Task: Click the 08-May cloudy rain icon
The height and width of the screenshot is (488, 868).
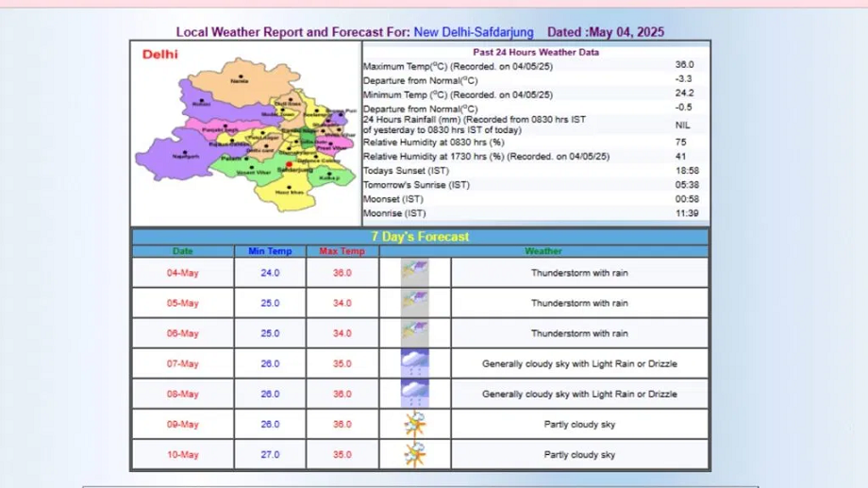Action: [x=414, y=394]
